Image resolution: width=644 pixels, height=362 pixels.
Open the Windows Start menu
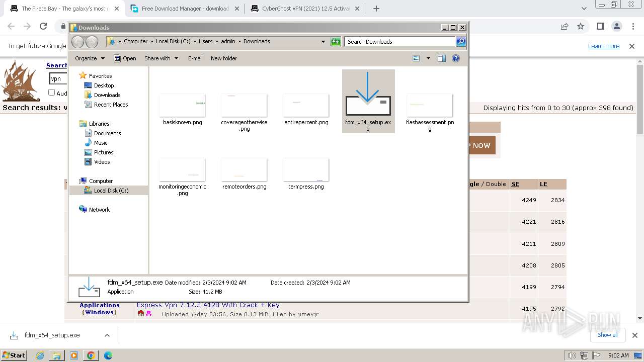click(14, 355)
